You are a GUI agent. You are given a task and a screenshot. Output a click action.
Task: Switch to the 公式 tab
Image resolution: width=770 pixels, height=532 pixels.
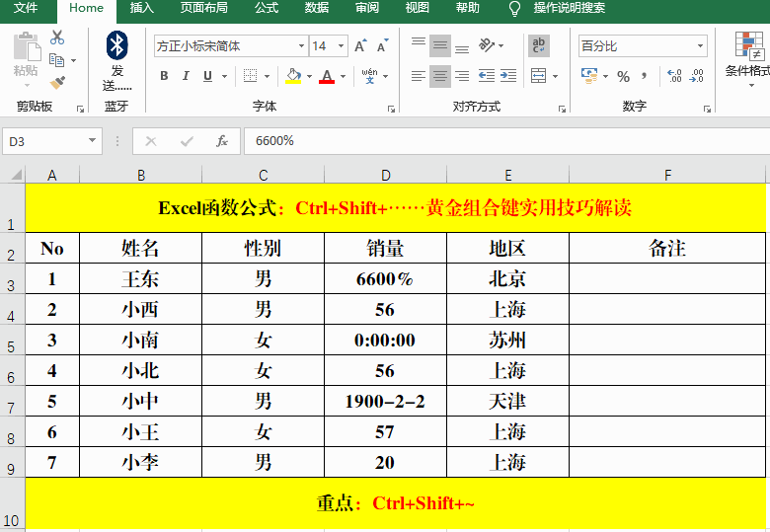click(267, 8)
